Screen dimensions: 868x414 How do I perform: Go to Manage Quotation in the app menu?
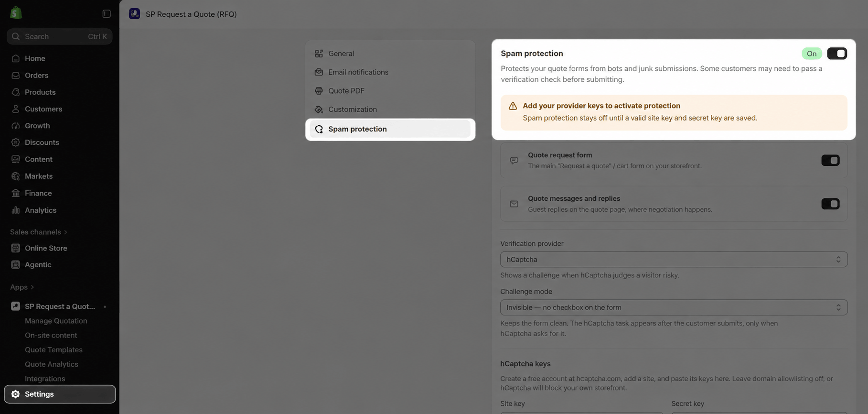(x=56, y=321)
